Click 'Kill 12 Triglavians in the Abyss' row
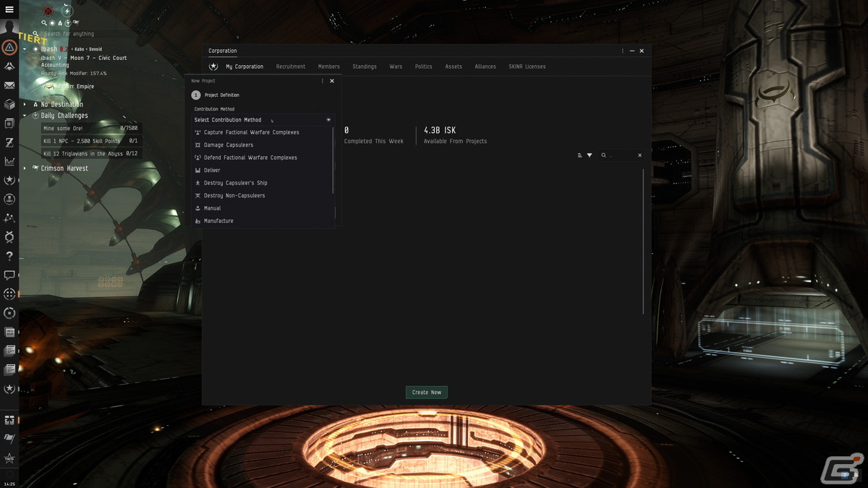The width and height of the screenshot is (868, 488). [x=90, y=153]
